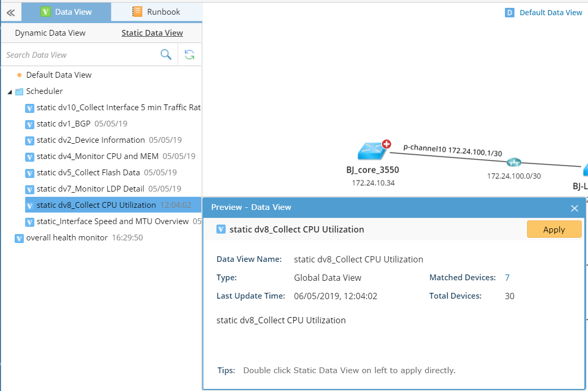This screenshot has height=391, width=588.
Task: Click the V icon beside dv4_Monitor CPU and MEM
Action: coord(29,157)
